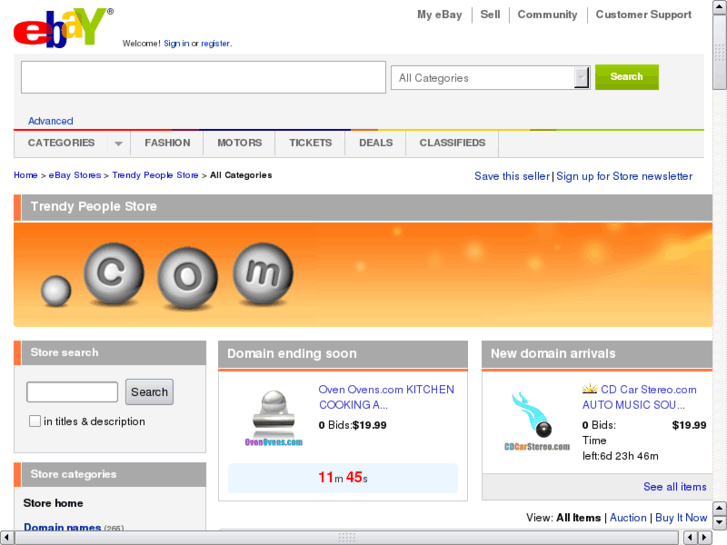
Task: Open the OvenOvens.com listing thumbnail
Action: (274, 418)
